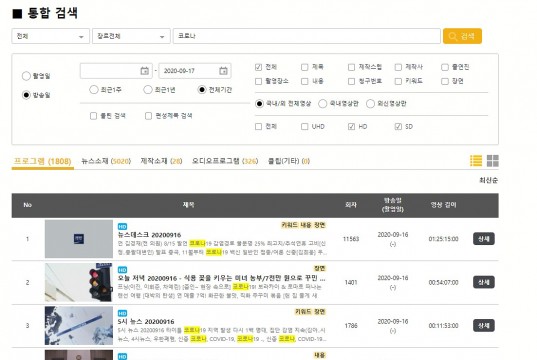Open the traffic light thumbnail of row 2
Viewport: 537px width, 360px height.
click(79, 282)
